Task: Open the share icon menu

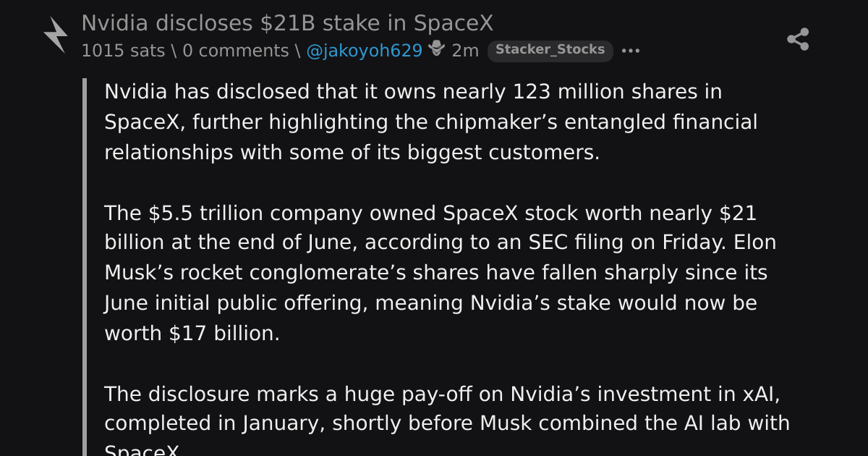Action: click(798, 39)
